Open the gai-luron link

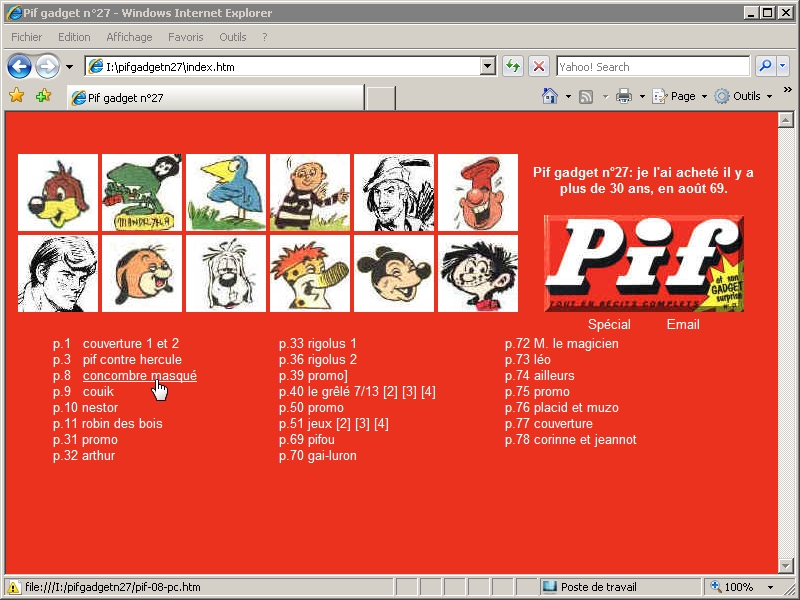pos(332,456)
